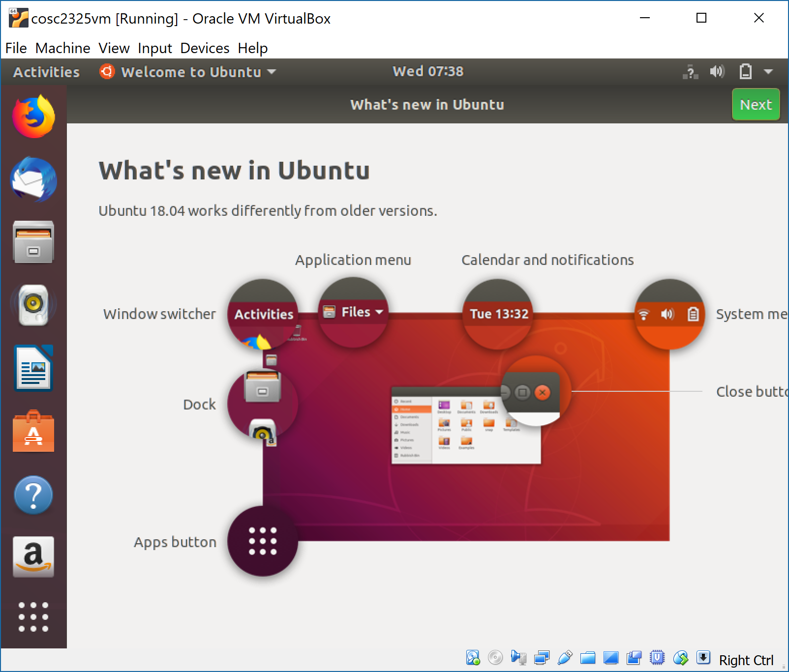Open the Devices menu
This screenshot has width=789, height=672.
point(205,48)
